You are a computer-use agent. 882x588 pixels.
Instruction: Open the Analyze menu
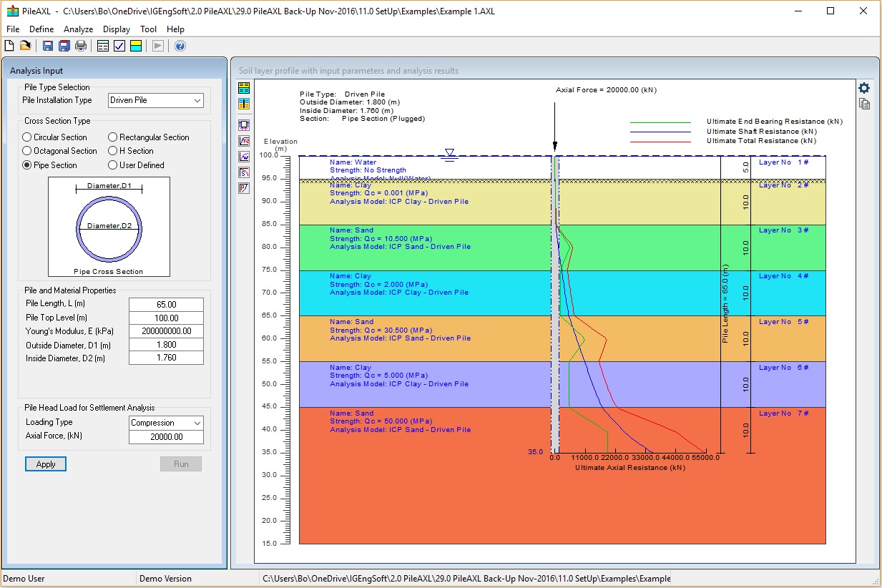click(79, 29)
